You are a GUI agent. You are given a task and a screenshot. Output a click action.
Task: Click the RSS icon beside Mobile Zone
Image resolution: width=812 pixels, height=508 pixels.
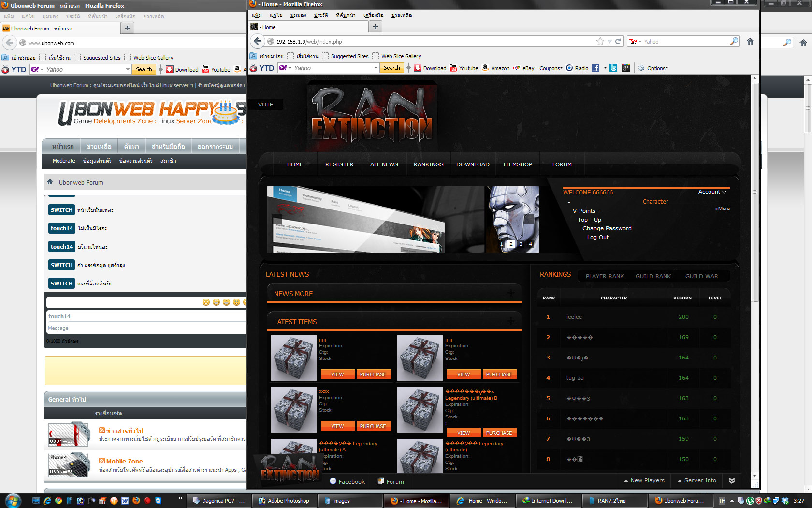[x=102, y=461]
